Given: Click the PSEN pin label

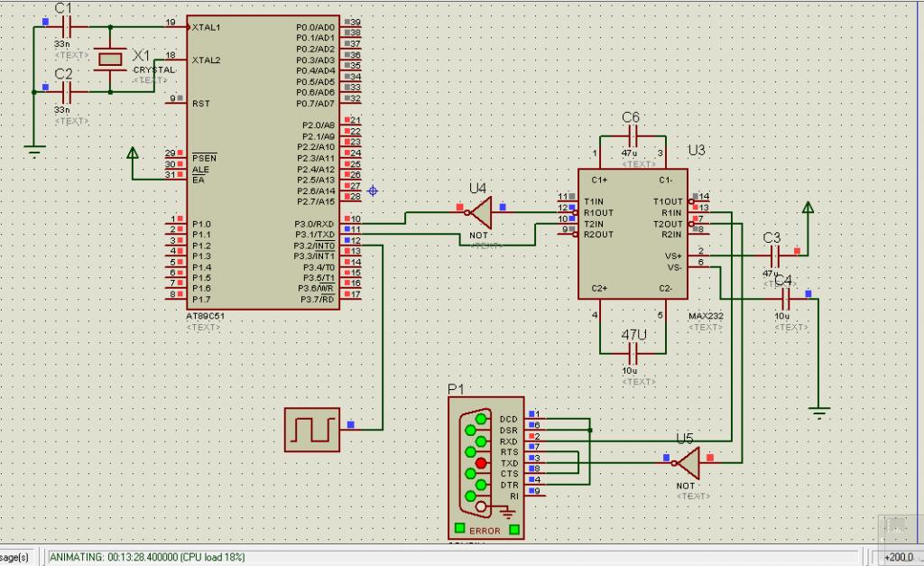Looking at the screenshot, I should coord(205,158).
